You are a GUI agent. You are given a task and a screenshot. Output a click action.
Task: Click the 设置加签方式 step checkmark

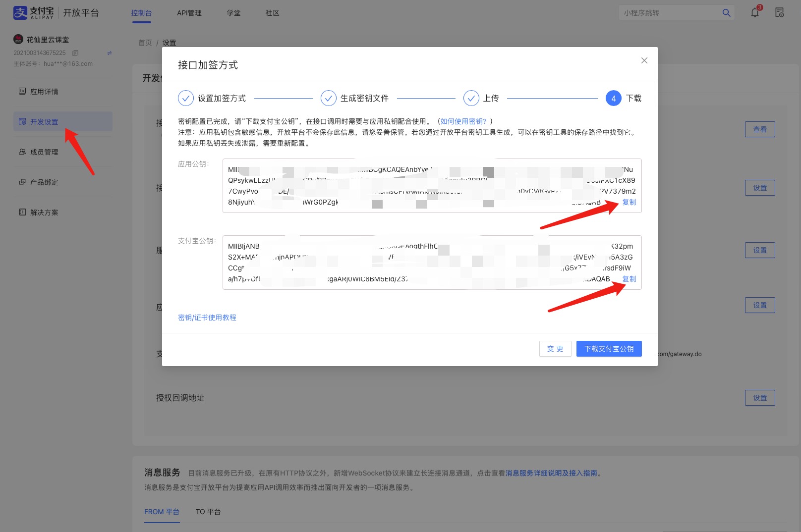coord(186,98)
